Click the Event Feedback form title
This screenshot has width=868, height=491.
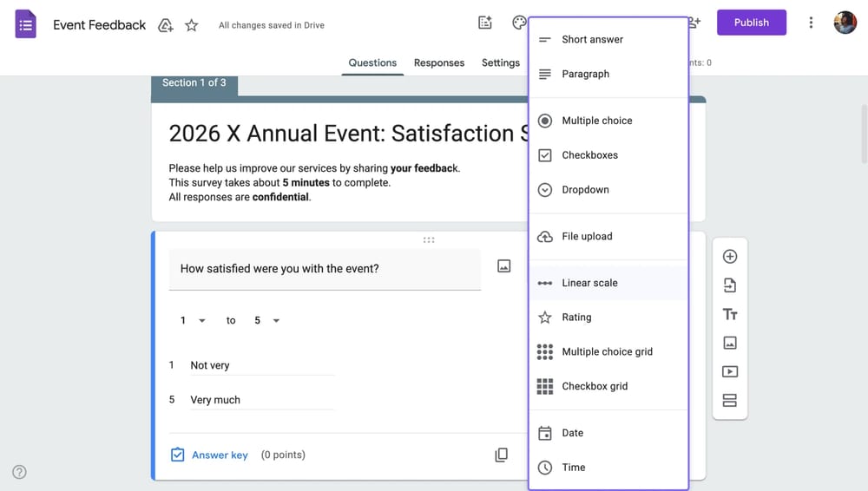coord(99,25)
